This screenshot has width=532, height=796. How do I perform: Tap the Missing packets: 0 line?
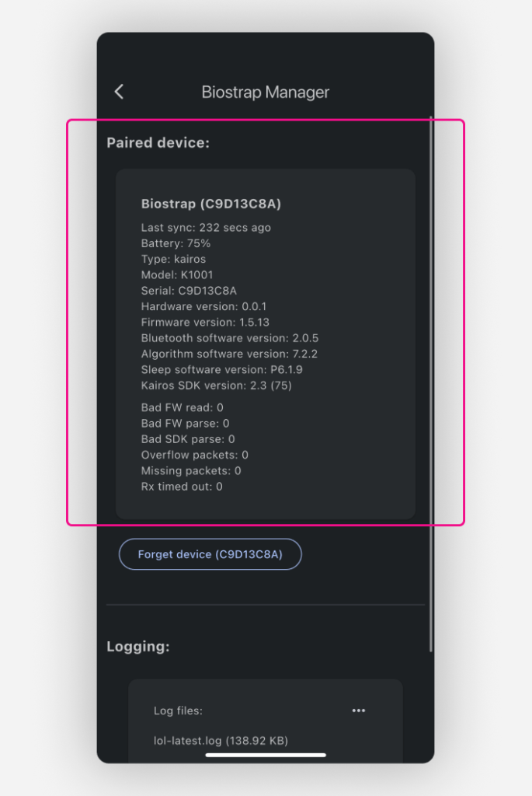191,470
